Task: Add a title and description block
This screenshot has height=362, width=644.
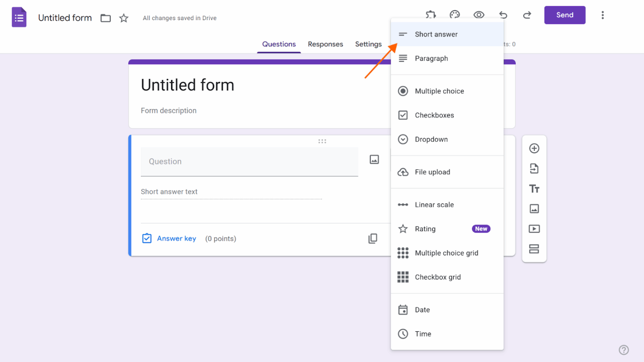Action: (534, 189)
